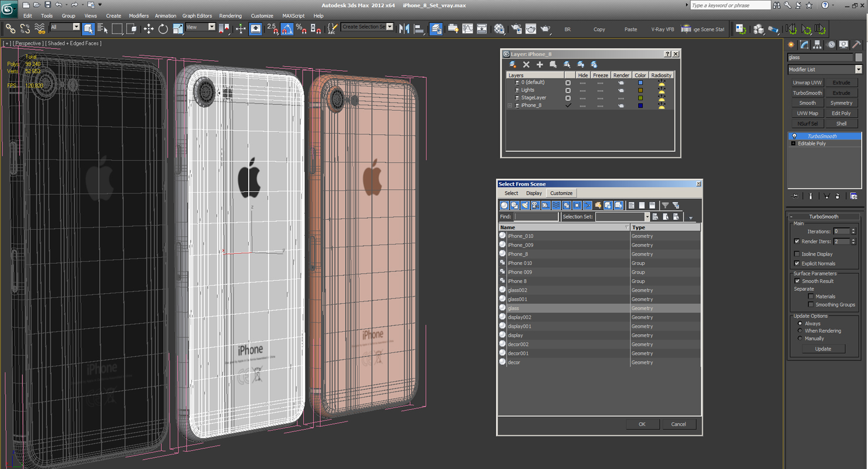The width and height of the screenshot is (868, 469).
Task: Open the Modifiers menu
Action: pyautogui.click(x=138, y=16)
